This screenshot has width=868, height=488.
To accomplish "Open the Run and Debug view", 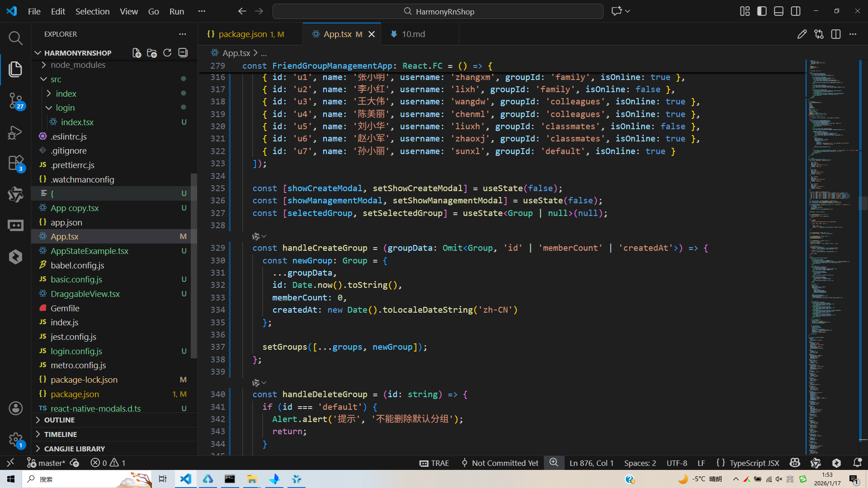I will pyautogui.click(x=15, y=132).
